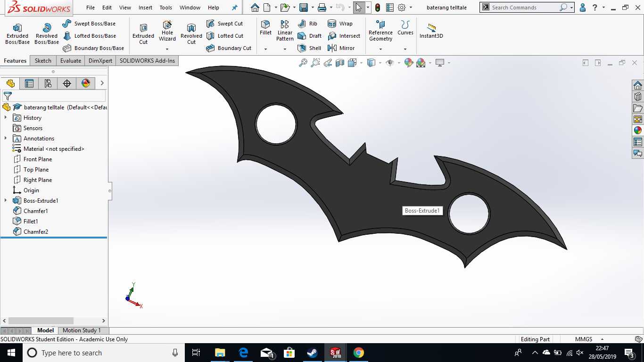The width and height of the screenshot is (644, 362).
Task: Start a Boundary Cut feature
Action: tap(229, 48)
